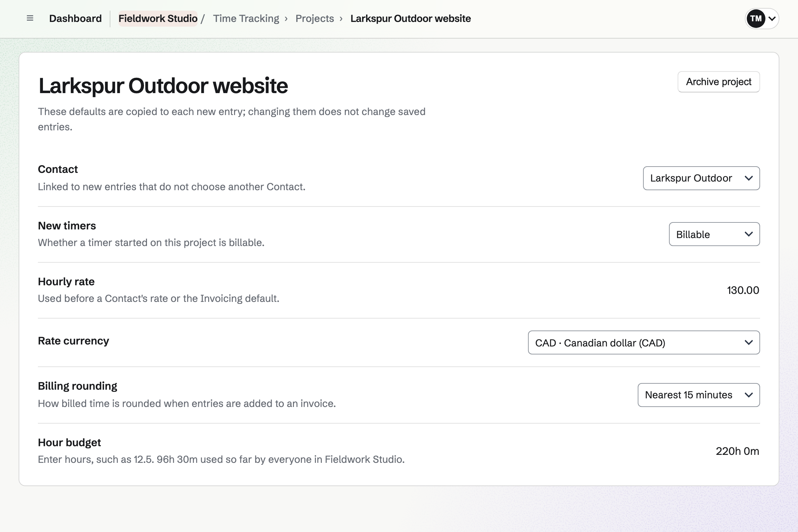Edit the hour budget 220h 0m
The image size is (798, 532).
[737, 451]
